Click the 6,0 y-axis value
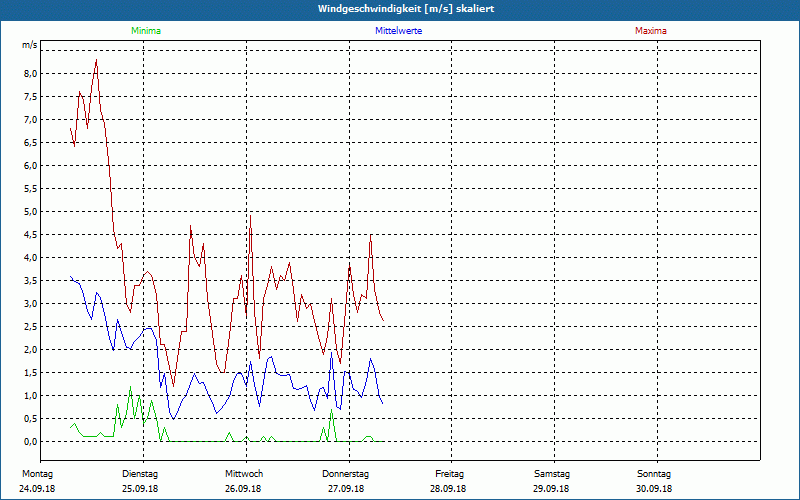Viewport: 800px width, 500px height. pos(31,165)
